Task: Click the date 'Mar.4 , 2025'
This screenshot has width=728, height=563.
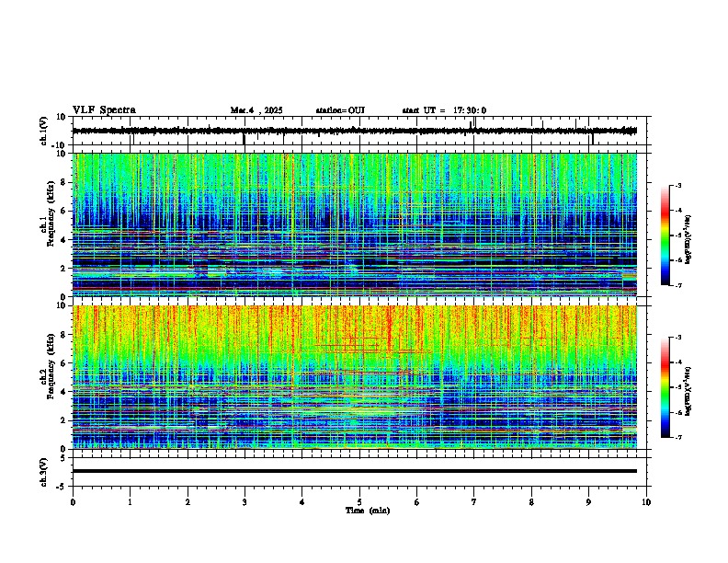Action: (x=256, y=110)
